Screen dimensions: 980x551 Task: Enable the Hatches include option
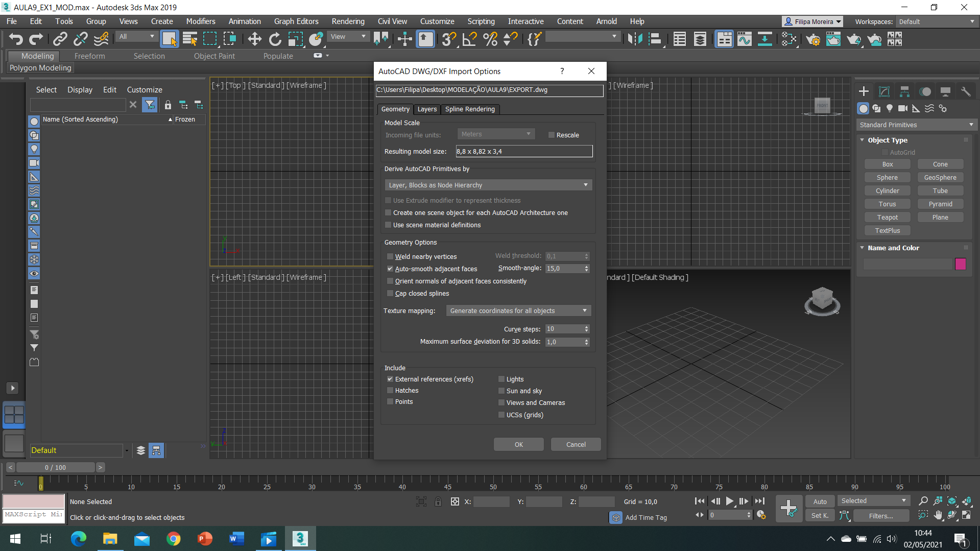click(390, 390)
